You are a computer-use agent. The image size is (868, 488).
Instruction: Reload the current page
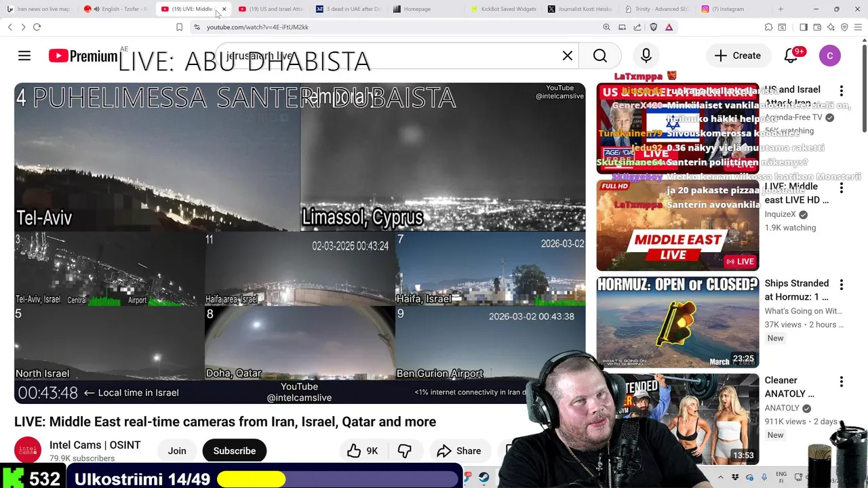click(x=37, y=27)
